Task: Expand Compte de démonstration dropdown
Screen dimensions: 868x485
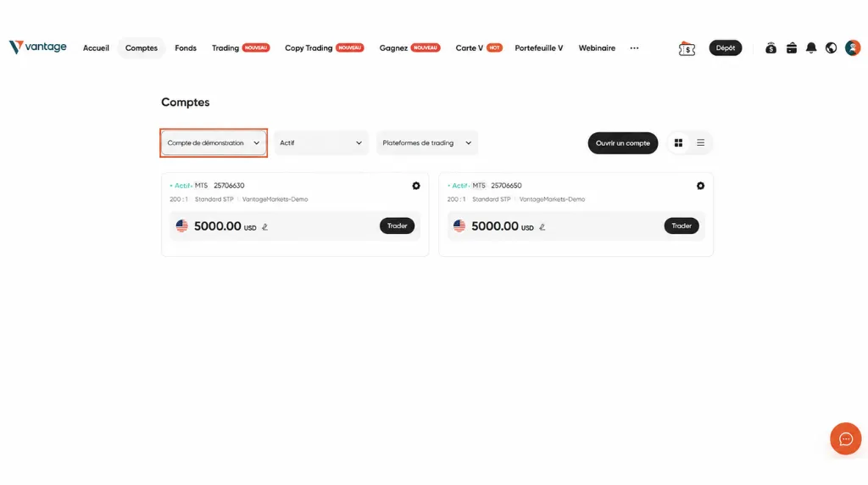Action: pyautogui.click(x=214, y=142)
